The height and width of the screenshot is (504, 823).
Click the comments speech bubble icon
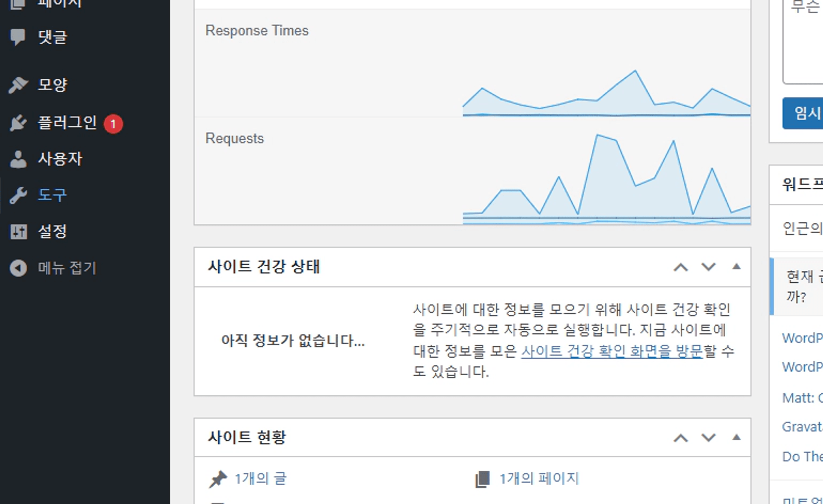[x=17, y=37]
